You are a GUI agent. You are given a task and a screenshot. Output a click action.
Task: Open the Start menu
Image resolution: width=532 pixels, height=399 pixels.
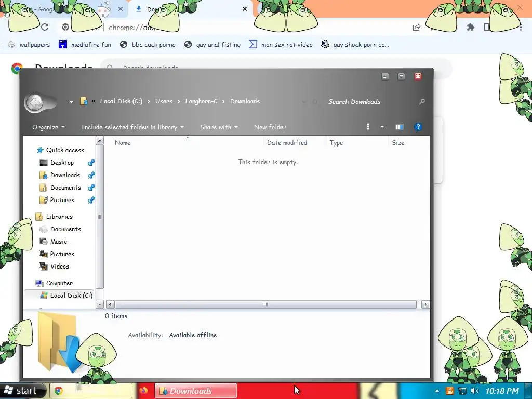[22, 391]
